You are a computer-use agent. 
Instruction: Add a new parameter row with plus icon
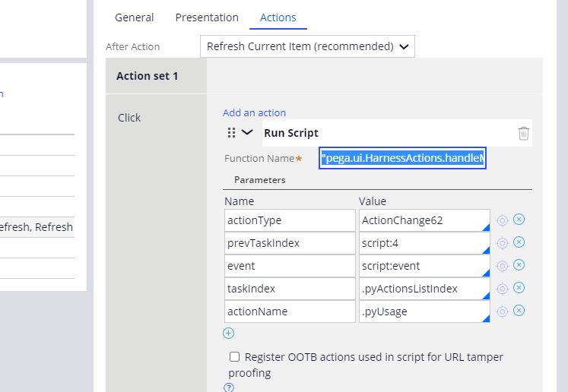coord(228,333)
